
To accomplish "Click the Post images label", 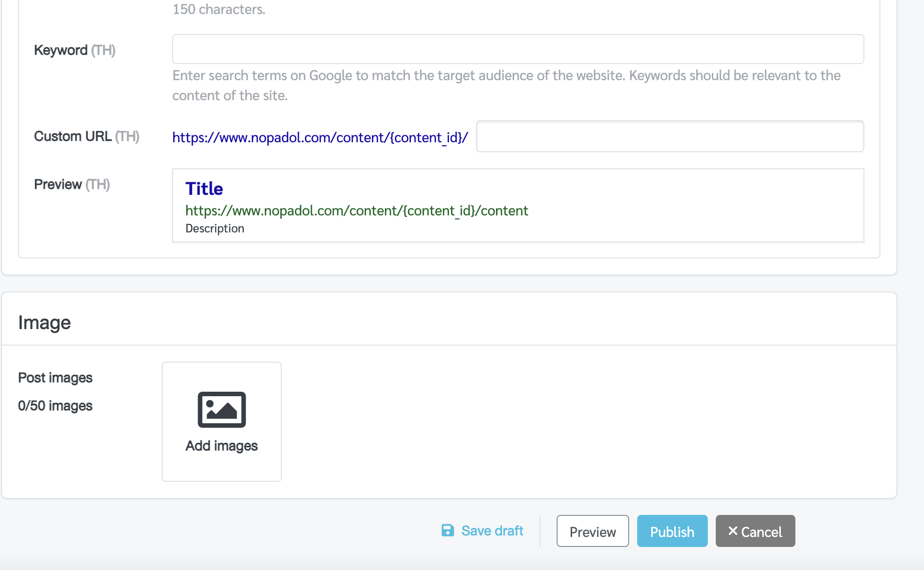I will (55, 378).
